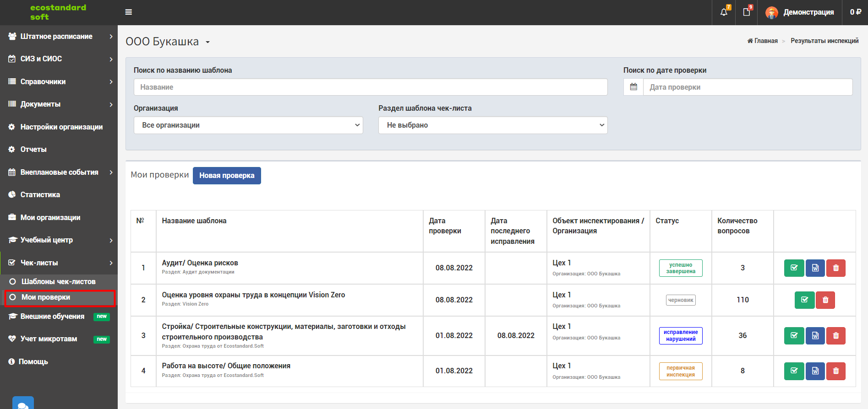Download Word report for Работа на высоте

(815, 371)
